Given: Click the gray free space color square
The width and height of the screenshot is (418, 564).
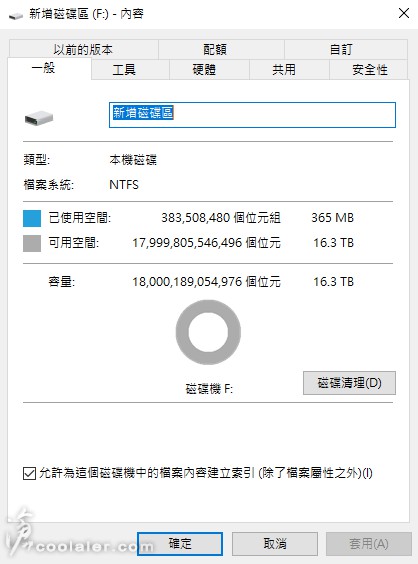Looking at the screenshot, I should pos(32,243).
